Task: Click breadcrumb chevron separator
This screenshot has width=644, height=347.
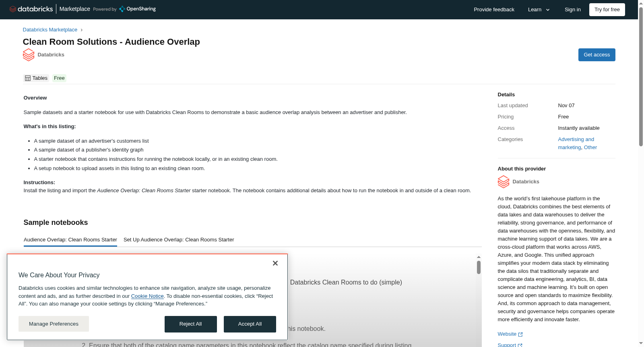Action: [x=82, y=30]
